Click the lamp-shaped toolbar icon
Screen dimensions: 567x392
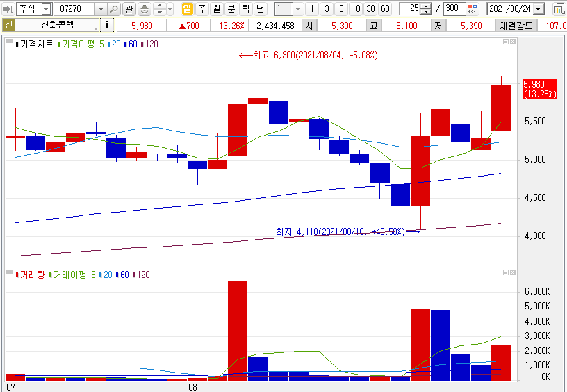pos(145,8)
